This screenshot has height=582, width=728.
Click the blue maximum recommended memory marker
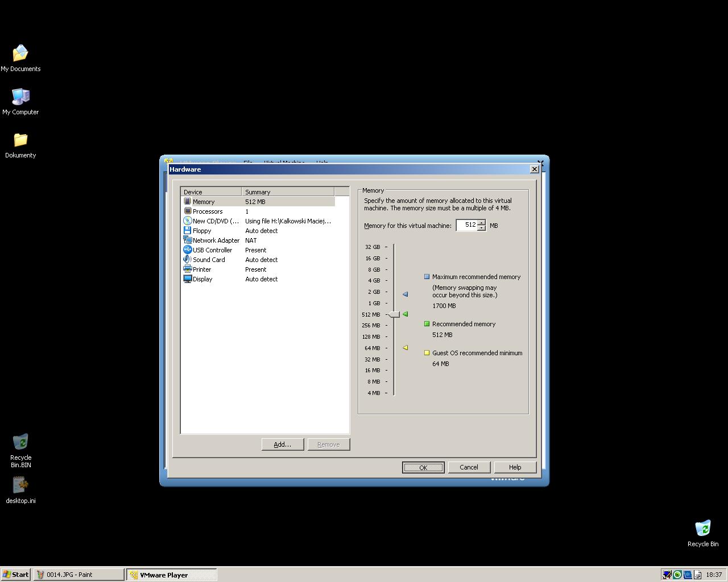[406, 294]
